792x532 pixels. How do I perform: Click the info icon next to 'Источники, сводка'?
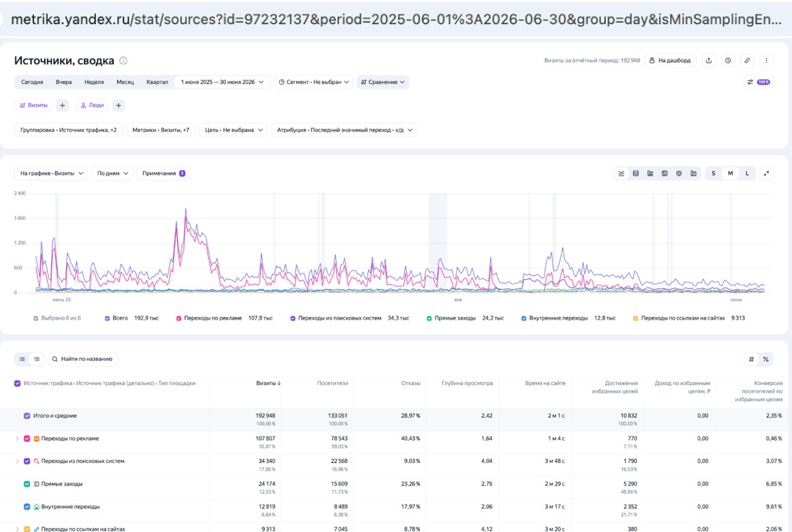click(x=124, y=61)
